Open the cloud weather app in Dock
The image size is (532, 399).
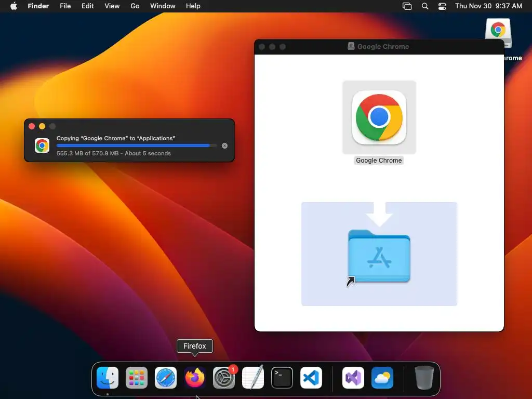(382, 378)
